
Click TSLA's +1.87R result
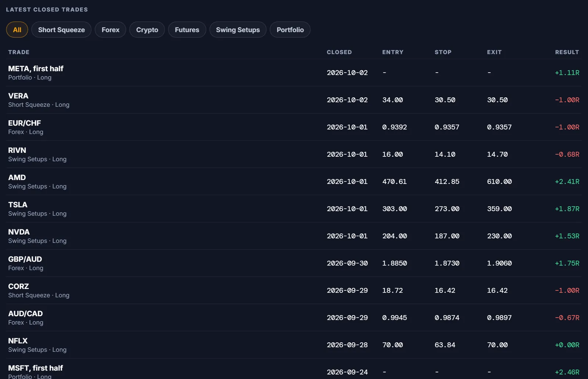[x=567, y=209]
